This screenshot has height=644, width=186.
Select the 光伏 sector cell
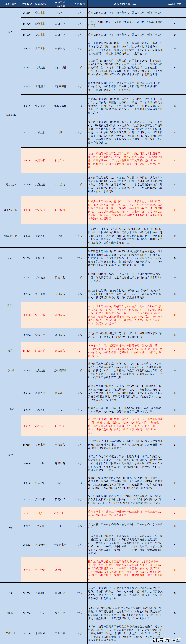click(11, 351)
